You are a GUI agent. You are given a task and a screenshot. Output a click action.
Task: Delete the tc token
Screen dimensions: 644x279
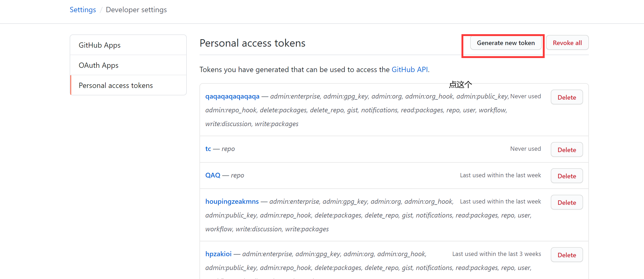(x=567, y=150)
